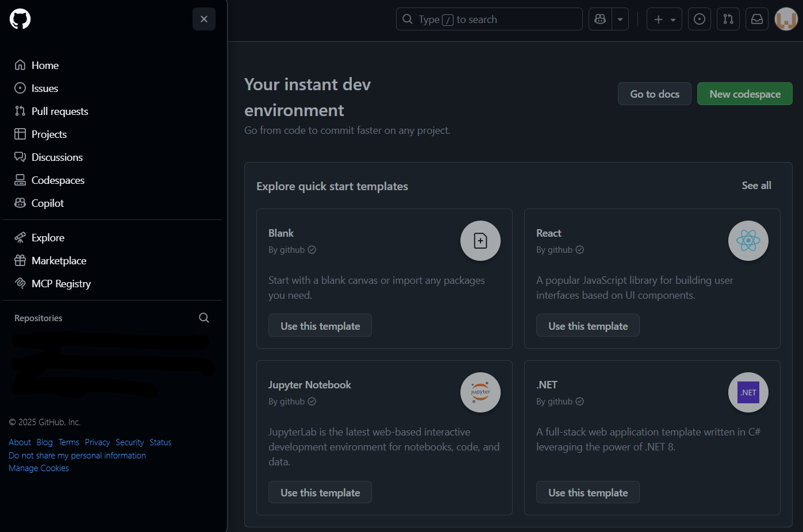
Task: Click the See all templates link
Action: (756, 185)
